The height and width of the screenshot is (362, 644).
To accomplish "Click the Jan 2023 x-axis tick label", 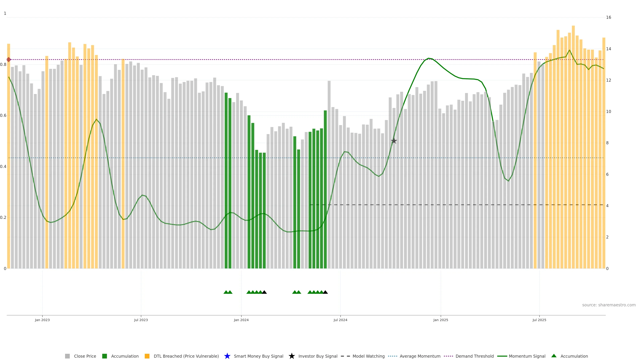I will (42, 320).
